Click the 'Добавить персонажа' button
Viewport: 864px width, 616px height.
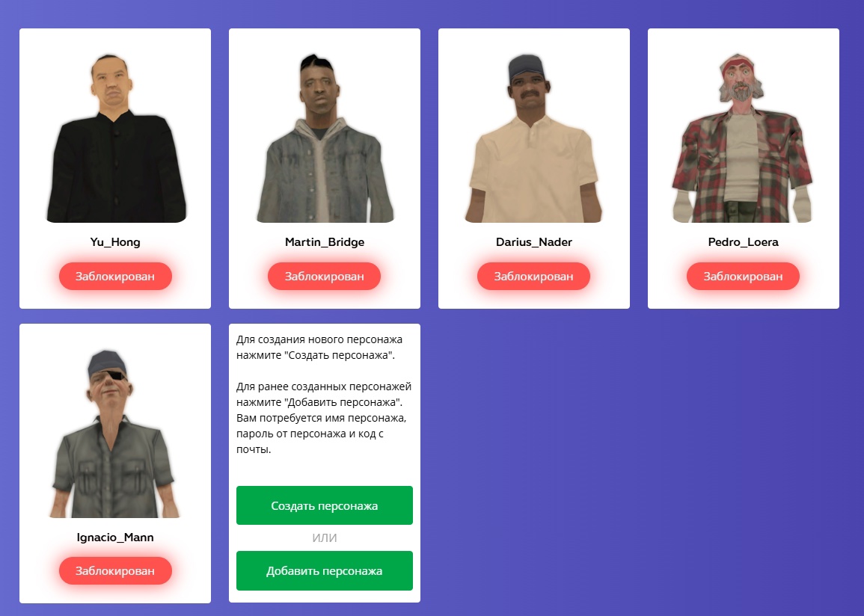point(325,571)
